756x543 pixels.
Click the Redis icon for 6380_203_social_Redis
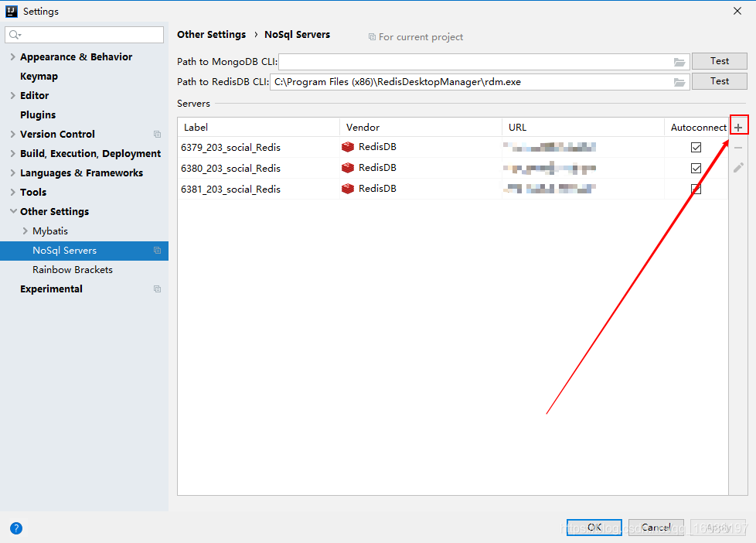pos(348,168)
